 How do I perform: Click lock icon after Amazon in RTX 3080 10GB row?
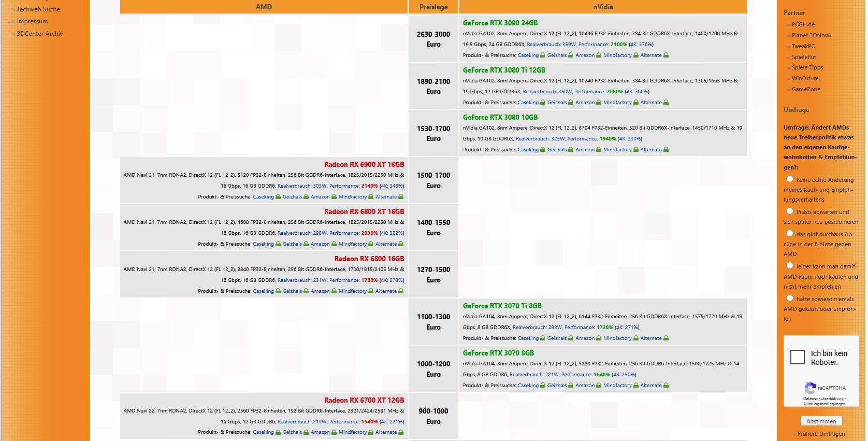(599, 150)
